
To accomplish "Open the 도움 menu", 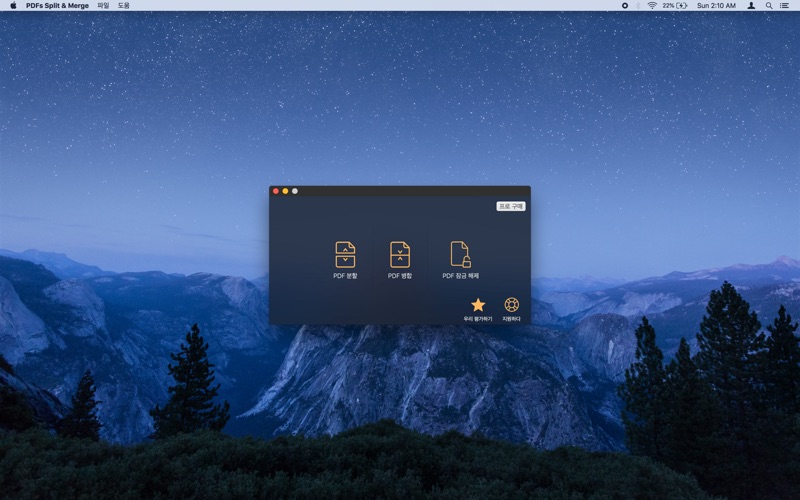I will click(124, 6).
